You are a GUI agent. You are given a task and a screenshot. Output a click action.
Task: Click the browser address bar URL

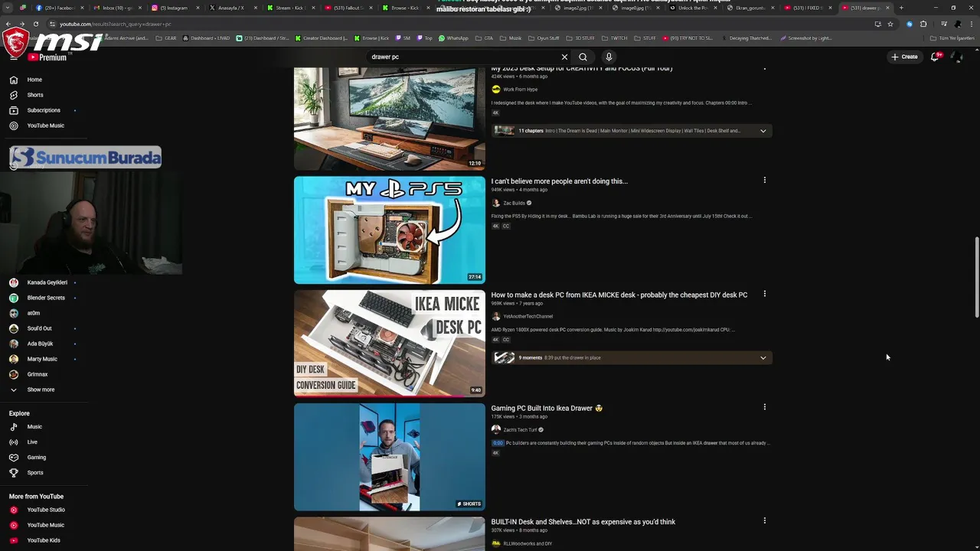coord(116,24)
